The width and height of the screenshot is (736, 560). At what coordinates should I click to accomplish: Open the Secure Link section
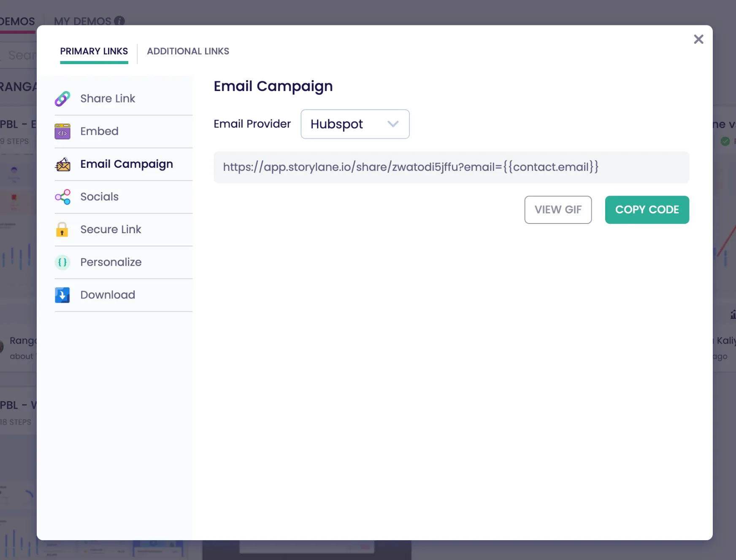124,229
